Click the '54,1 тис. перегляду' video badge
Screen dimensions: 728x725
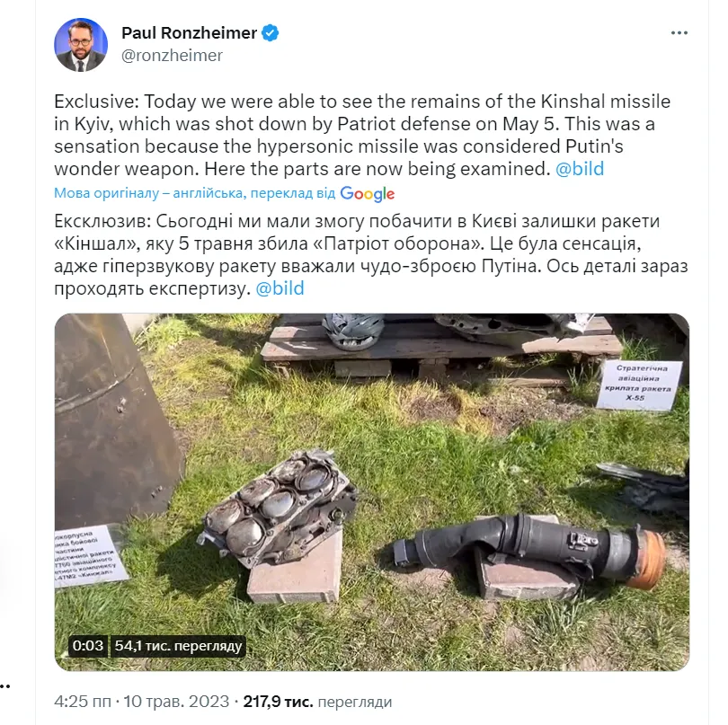click(178, 646)
